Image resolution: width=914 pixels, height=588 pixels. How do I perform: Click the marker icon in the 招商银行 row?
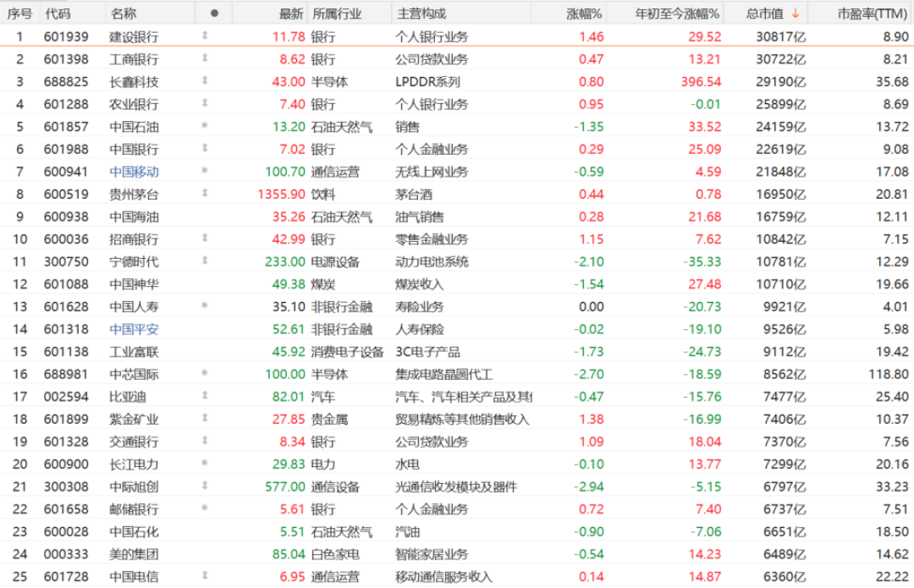[x=205, y=239]
